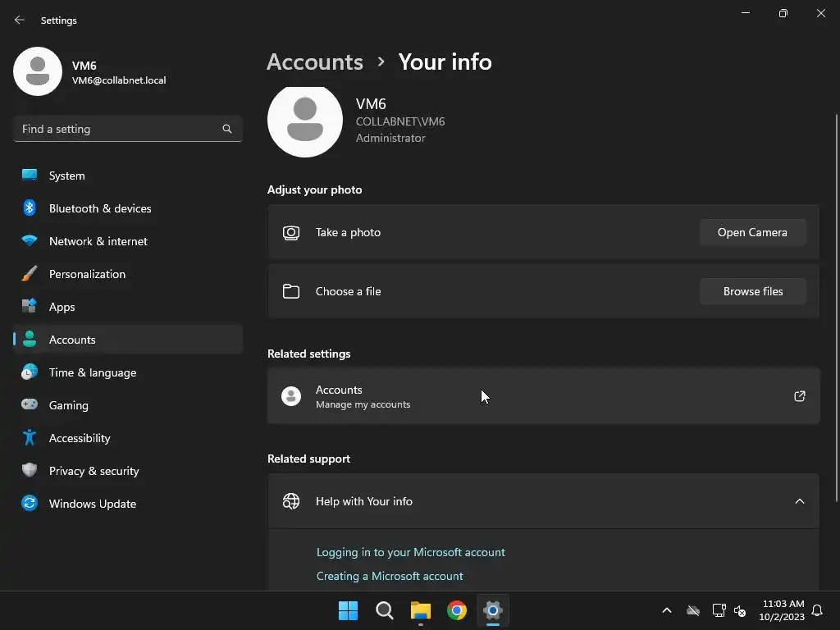
Task: Click the magnifier icon in Find a setting
Action: pos(227,129)
